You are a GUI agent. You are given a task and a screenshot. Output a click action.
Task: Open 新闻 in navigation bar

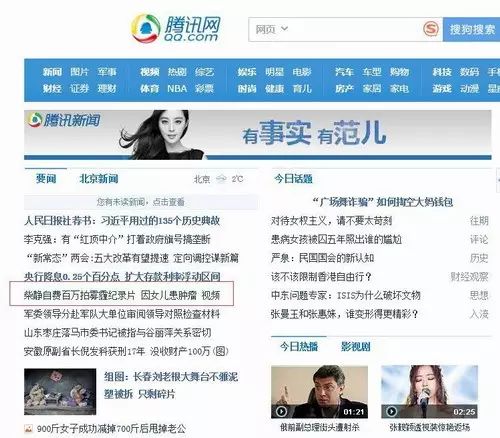[52, 72]
